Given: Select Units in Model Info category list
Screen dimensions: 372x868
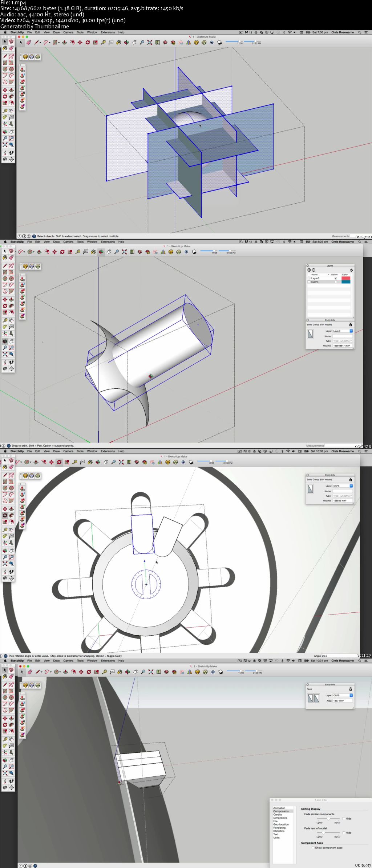Looking at the screenshot, I should coord(276,837).
